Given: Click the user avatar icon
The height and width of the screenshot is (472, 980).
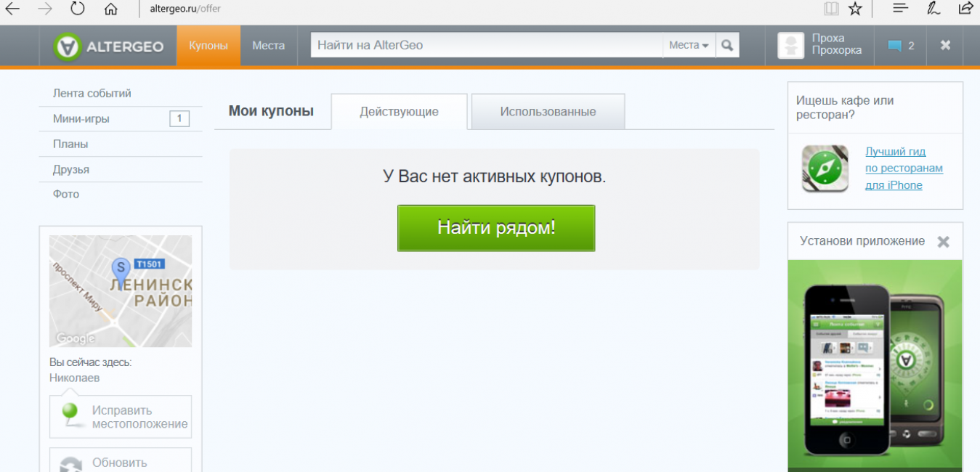Looking at the screenshot, I should pyautogui.click(x=790, y=46).
